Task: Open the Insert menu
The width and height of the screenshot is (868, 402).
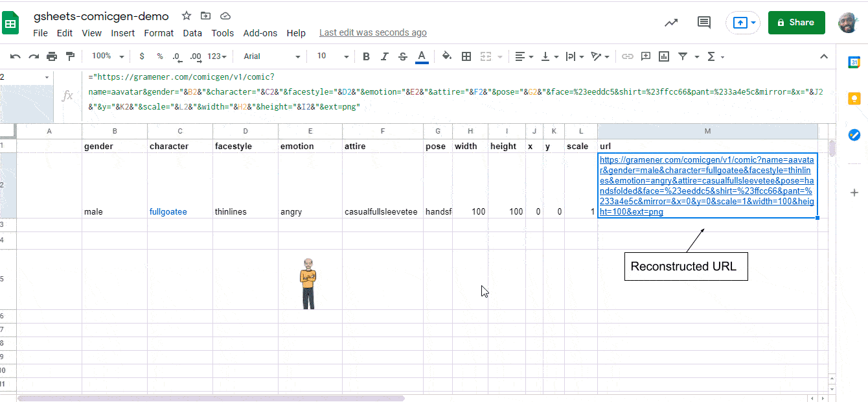Action: (x=122, y=33)
